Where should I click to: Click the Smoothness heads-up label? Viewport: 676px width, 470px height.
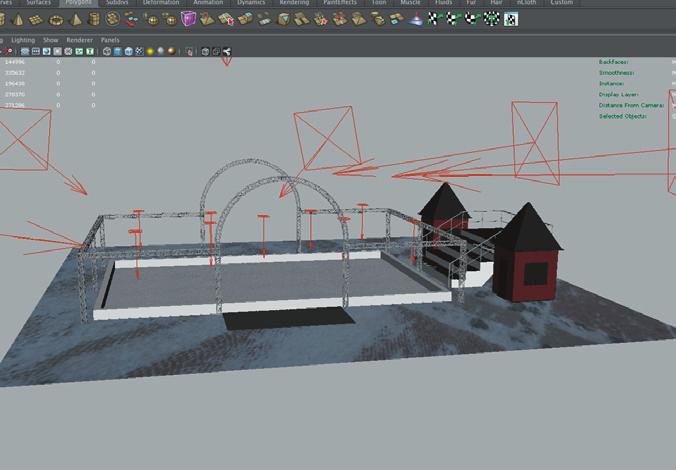(x=616, y=73)
